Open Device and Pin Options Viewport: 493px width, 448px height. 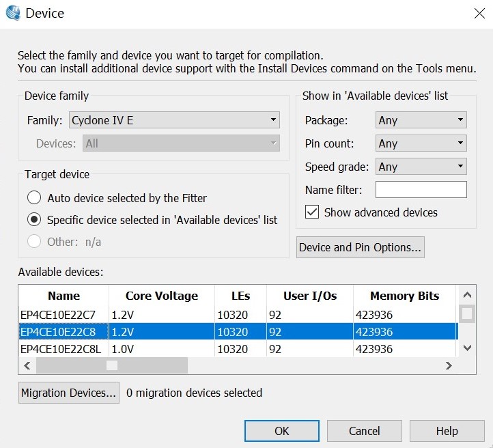tap(361, 247)
